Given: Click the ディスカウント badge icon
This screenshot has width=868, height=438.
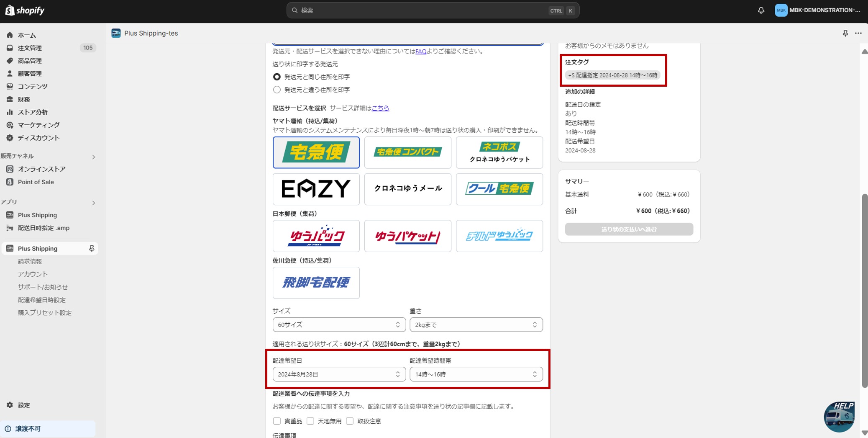Looking at the screenshot, I should tap(10, 138).
